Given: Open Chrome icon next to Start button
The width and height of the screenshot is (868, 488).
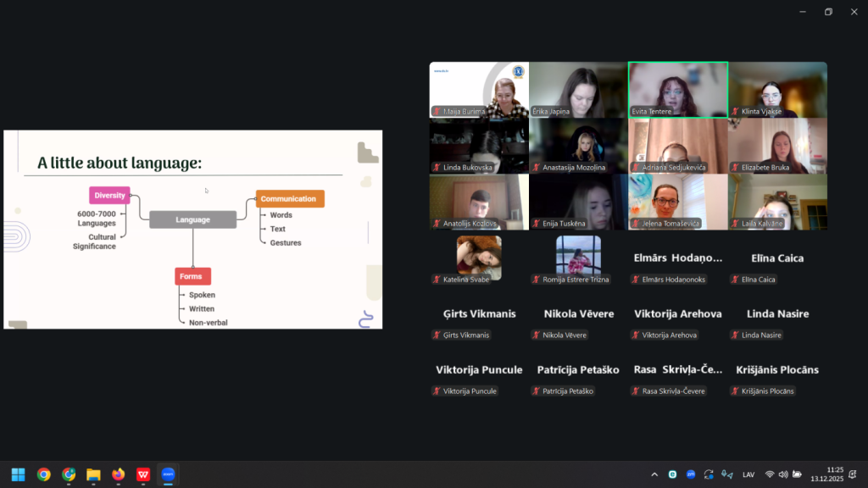Looking at the screenshot, I should [43, 474].
